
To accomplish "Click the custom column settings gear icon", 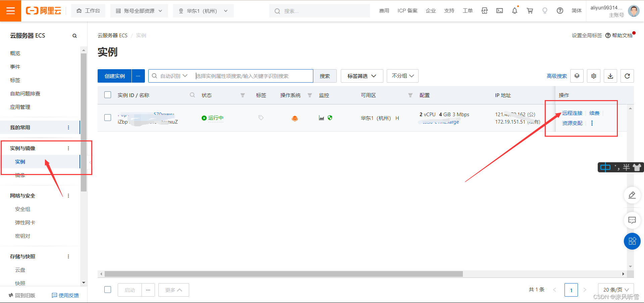I will [x=594, y=76].
